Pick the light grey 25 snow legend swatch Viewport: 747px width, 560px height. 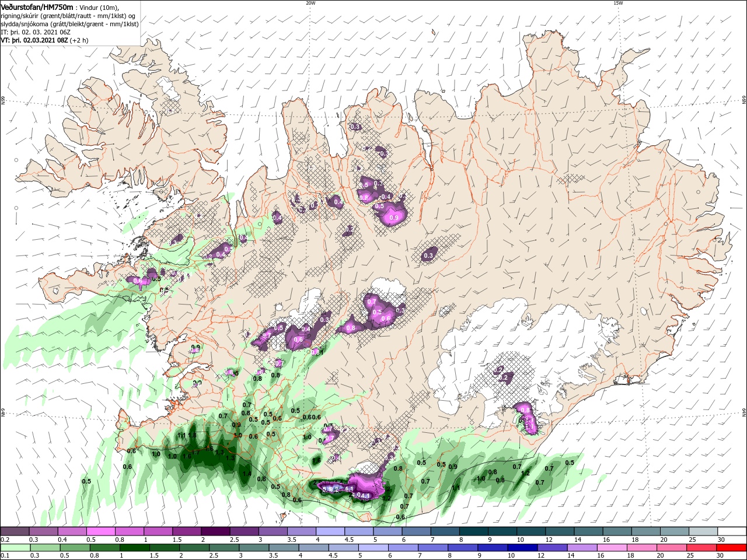pyautogui.click(x=703, y=531)
